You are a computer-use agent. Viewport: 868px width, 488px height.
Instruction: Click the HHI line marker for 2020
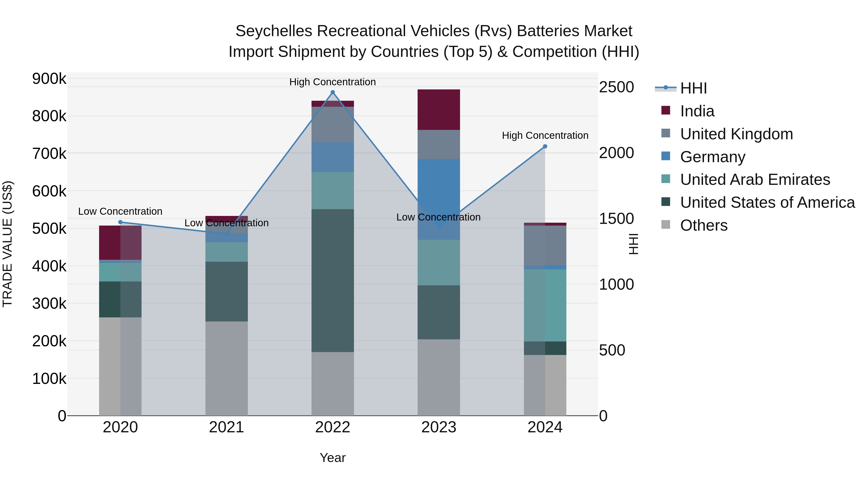[x=120, y=222]
